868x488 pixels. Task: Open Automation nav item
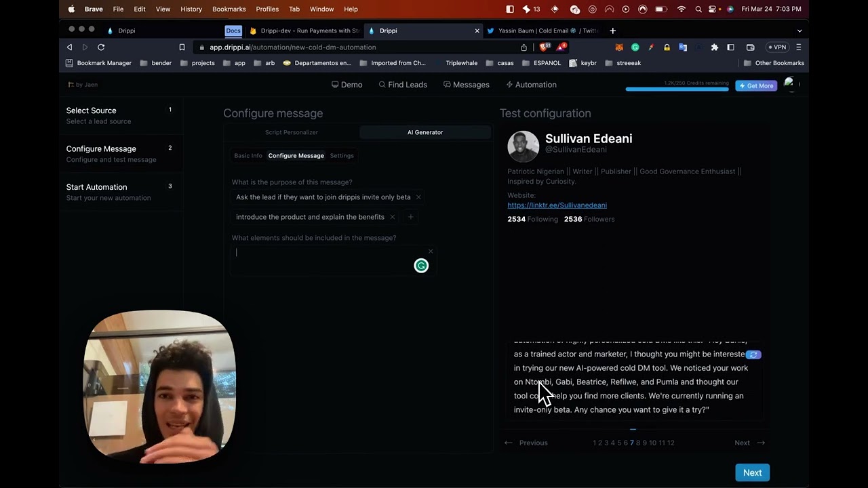click(x=531, y=85)
